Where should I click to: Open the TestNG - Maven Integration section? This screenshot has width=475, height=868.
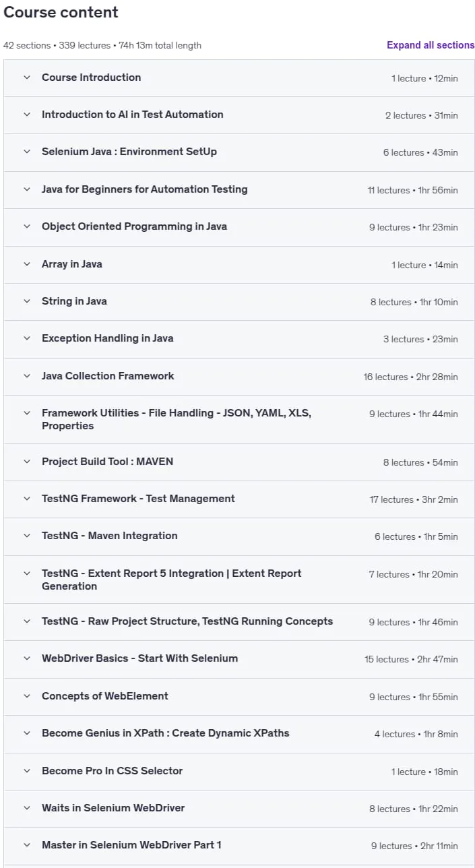239,536
